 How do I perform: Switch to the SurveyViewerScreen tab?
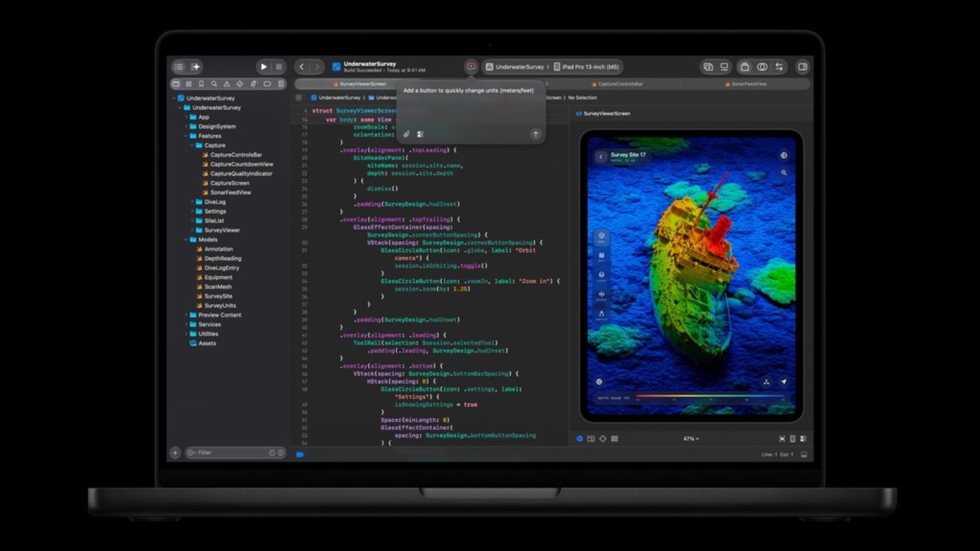coord(360,84)
